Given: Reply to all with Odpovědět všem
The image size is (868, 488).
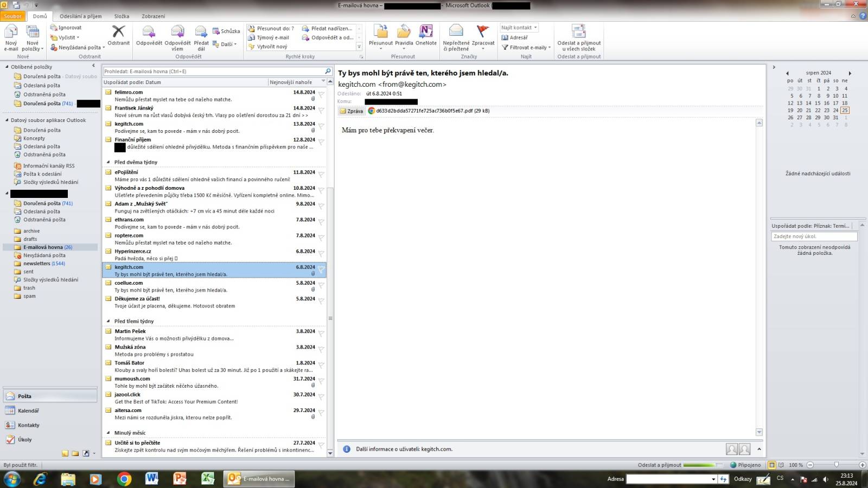Looking at the screenshot, I should point(177,37).
